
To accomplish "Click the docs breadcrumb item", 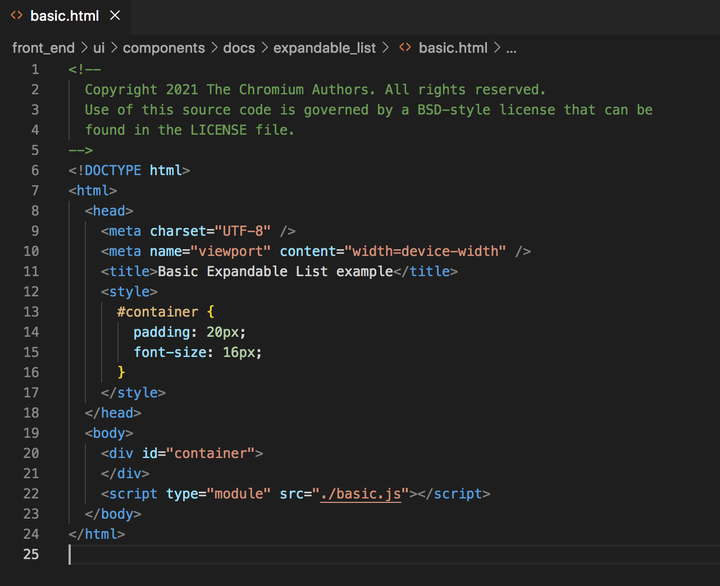I will click(239, 48).
